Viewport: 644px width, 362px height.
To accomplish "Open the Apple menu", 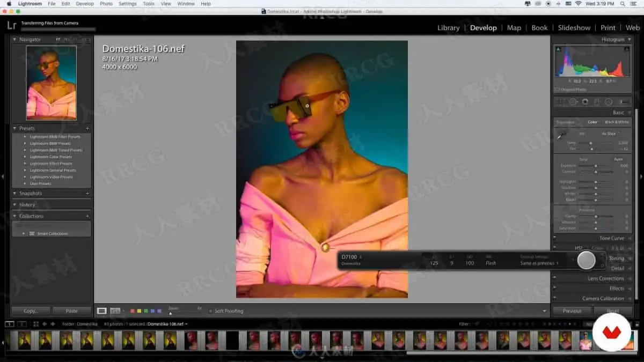I will [x=9, y=4].
